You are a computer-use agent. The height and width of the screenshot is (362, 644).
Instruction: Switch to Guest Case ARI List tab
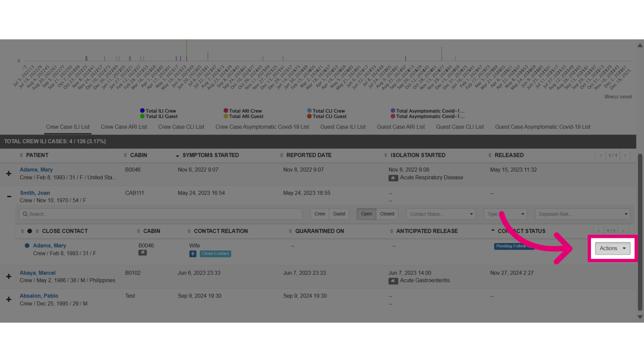tap(400, 127)
